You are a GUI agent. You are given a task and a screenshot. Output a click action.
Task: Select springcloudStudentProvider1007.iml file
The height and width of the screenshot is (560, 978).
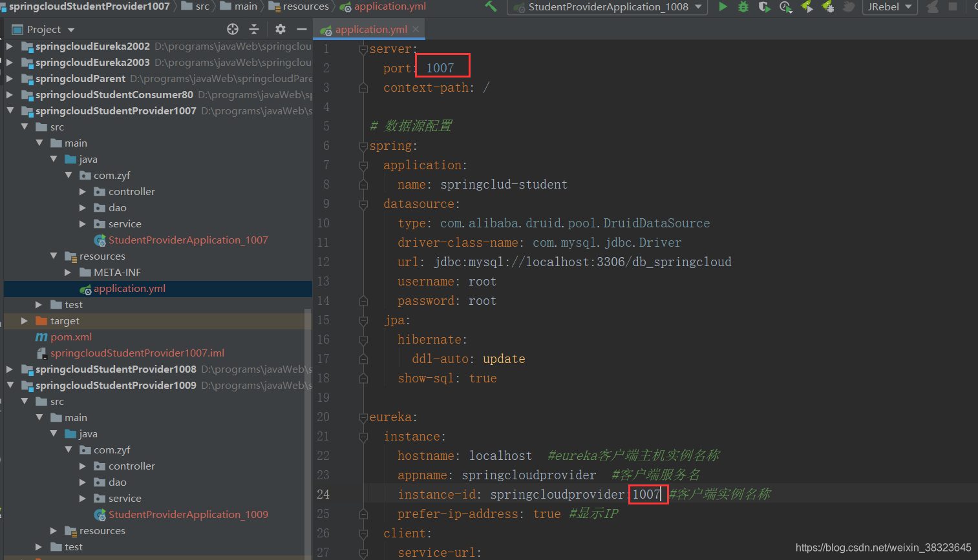(x=137, y=353)
